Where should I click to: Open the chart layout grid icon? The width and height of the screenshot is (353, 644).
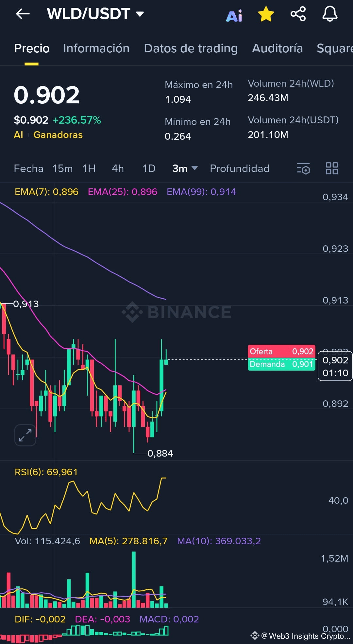332,168
